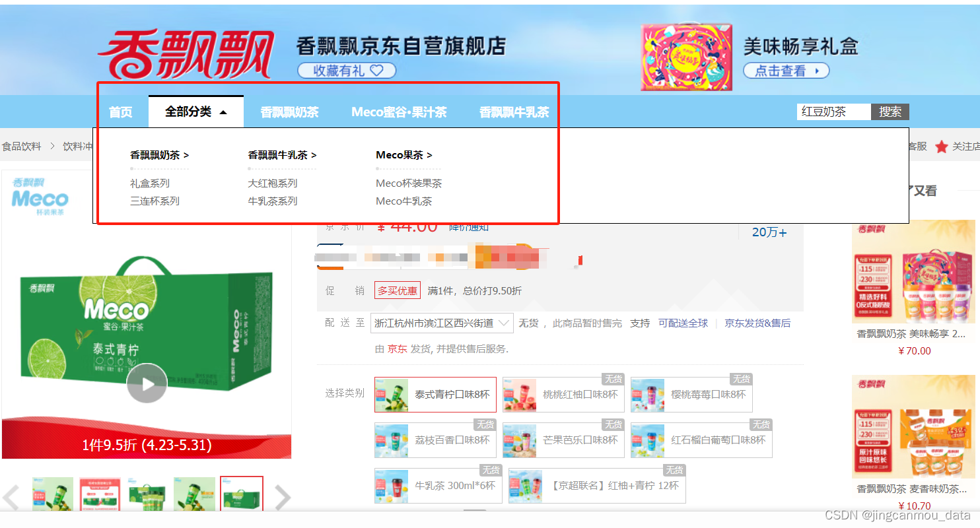Click 满1件，总价打9.50折 promotion text
Screen dimensions: 980x528
[x=474, y=290]
